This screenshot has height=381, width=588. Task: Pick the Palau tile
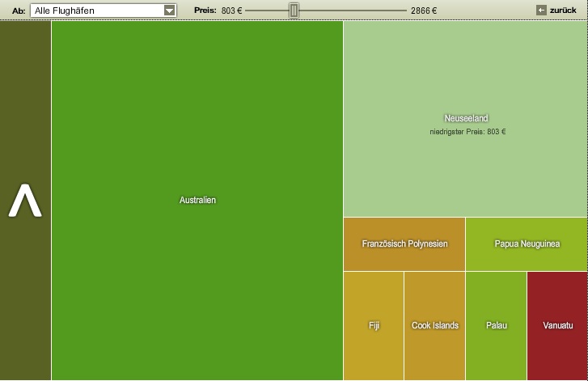[496, 325]
